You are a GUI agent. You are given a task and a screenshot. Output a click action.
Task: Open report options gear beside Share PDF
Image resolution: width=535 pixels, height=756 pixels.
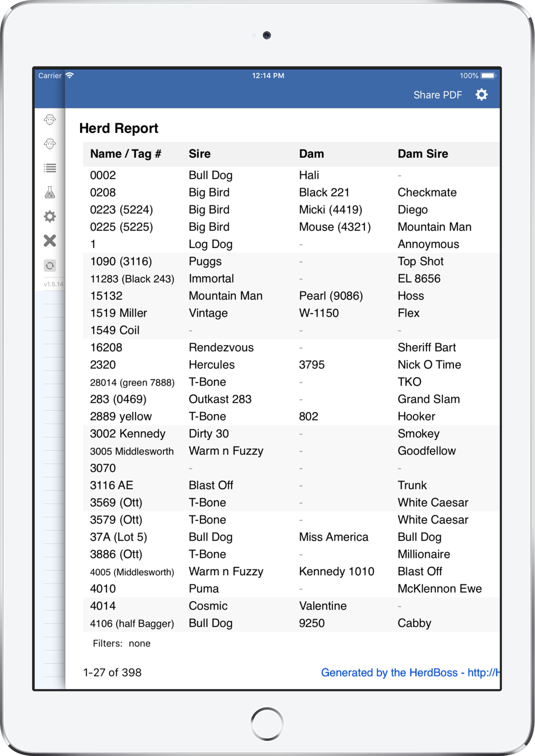click(481, 95)
